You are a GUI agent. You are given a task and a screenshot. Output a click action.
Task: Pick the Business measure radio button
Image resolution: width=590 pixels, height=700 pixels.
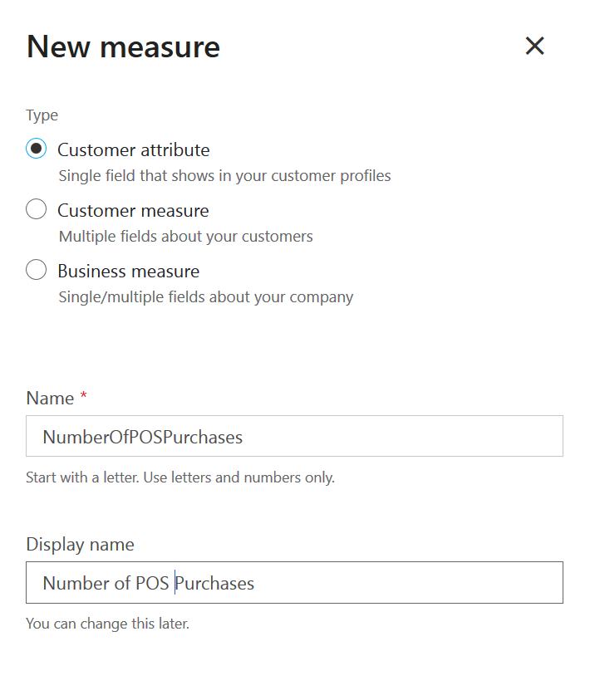pos(36,271)
